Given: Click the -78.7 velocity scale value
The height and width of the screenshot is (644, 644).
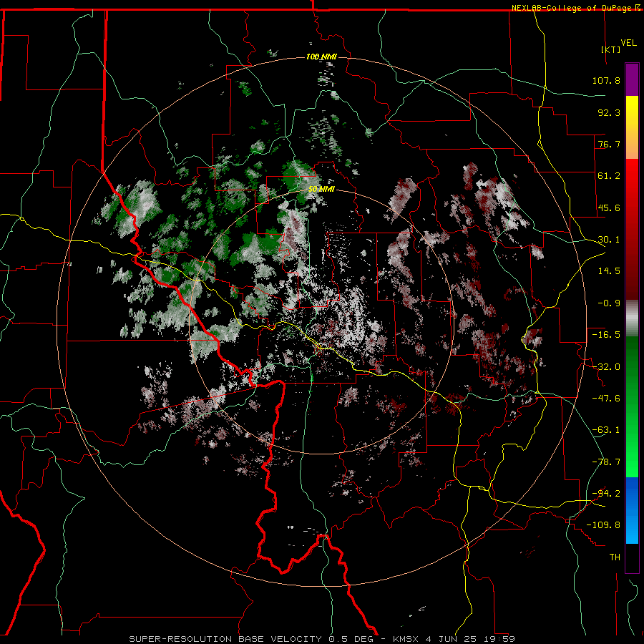Looking at the screenshot, I should click(x=606, y=462).
